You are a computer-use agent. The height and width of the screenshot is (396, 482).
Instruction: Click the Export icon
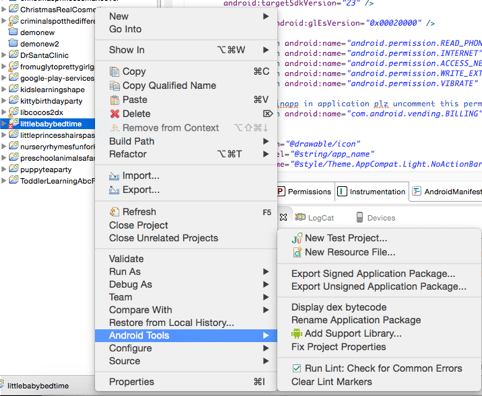coord(114,190)
